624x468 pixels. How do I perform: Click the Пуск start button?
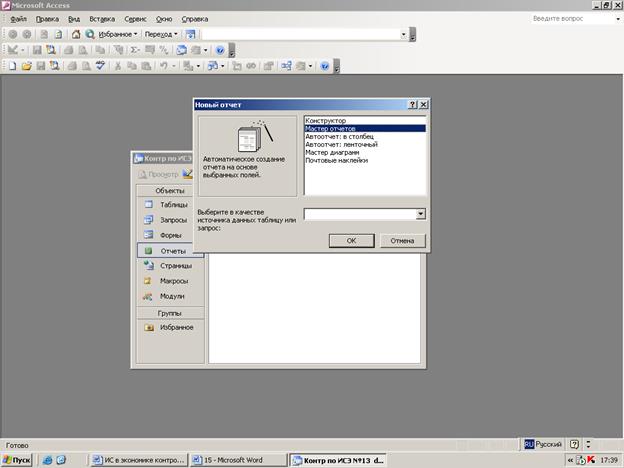click(x=16, y=460)
